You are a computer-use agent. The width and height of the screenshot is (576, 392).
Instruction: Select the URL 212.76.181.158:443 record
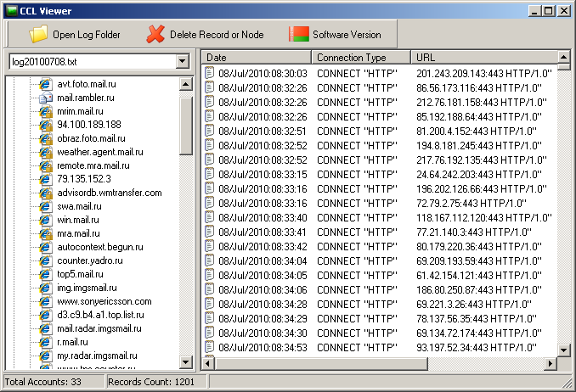379,102
